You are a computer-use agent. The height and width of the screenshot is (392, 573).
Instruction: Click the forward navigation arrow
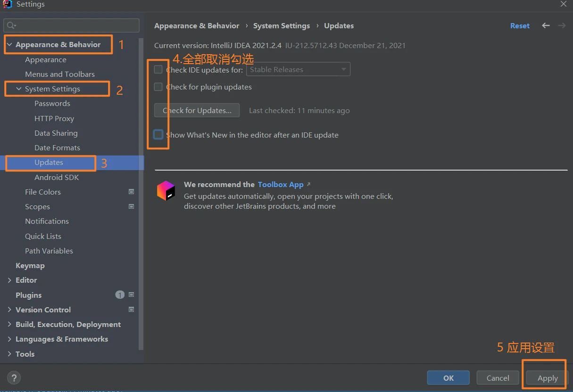(562, 25)
